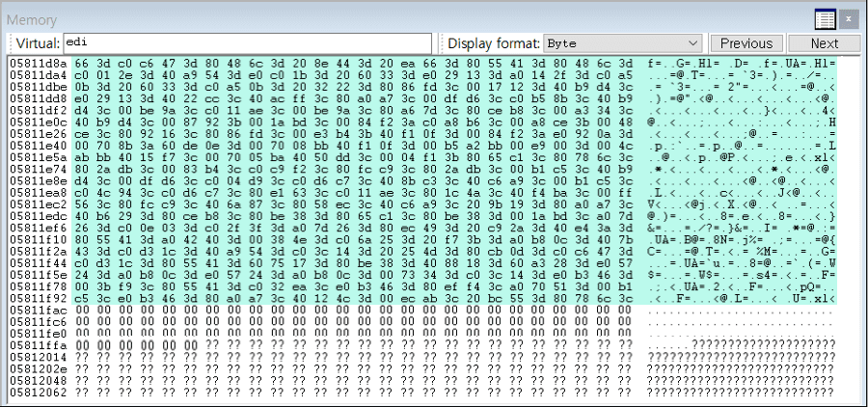The width and height of the screenshot is (868, 407).
Task: Select address 05811edc row
Action: point(39,215)
